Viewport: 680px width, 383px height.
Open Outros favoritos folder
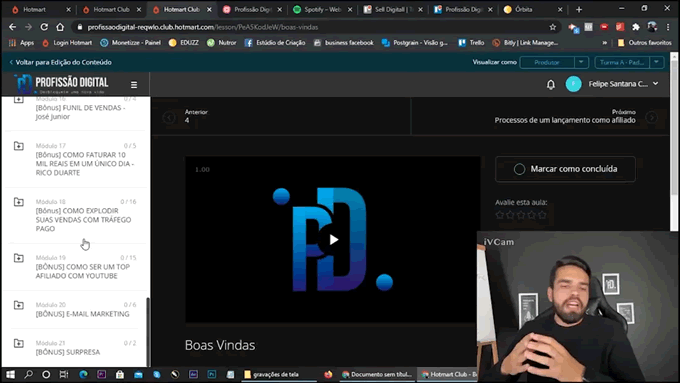(644, 43)
